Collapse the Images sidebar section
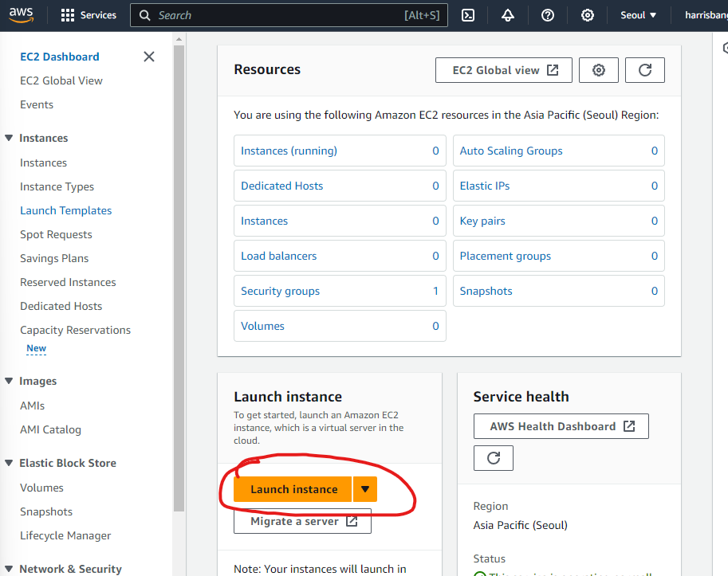Screen dimensions: 728x576 click(x=9, y=381)
